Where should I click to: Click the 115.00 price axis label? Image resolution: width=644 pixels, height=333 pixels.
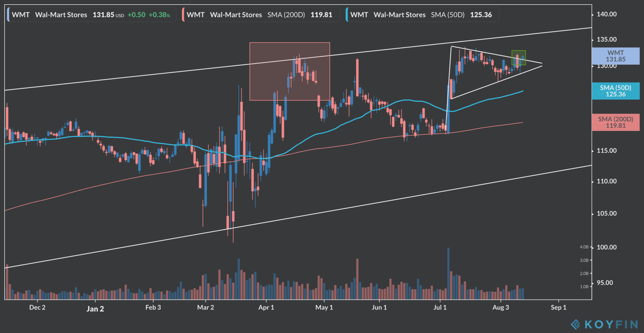coord(606,151)
